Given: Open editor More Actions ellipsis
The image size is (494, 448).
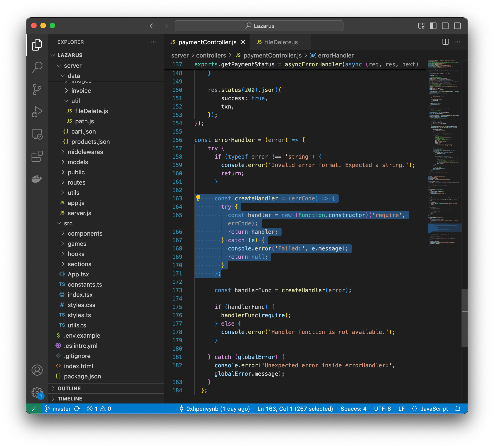Looking at the screenshot, I should click(457, 42).
